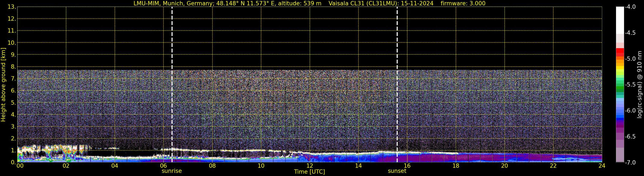Click the "Height above ground [km]" axis label
This screenshot has width=644, height=176.
[x=3, y=85]
